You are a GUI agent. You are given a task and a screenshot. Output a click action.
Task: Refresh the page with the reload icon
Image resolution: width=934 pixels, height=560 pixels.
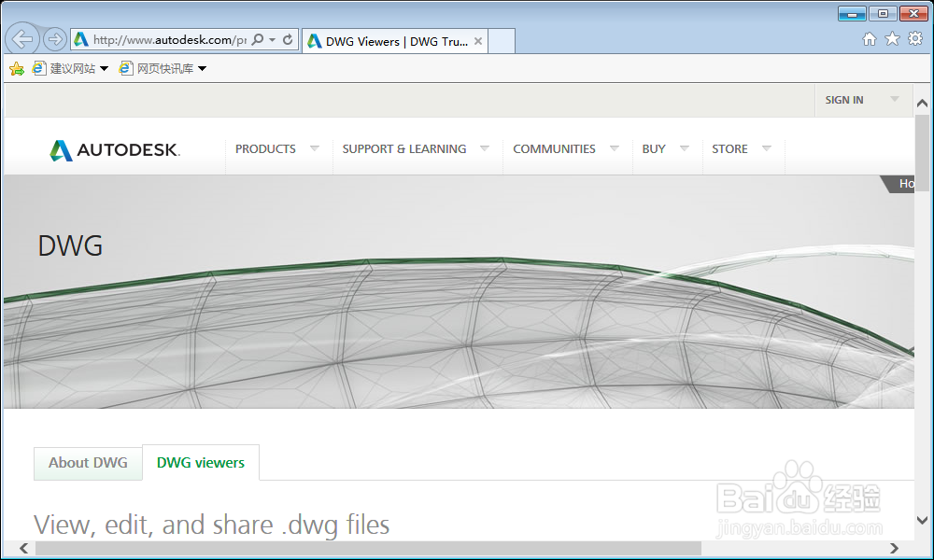[x=288, y=39]
